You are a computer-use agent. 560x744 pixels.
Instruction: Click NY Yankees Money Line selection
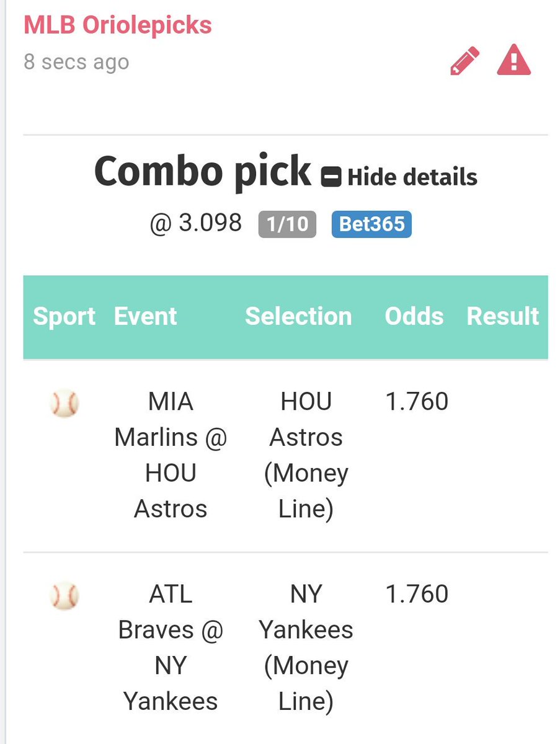[x=306, y=648]
